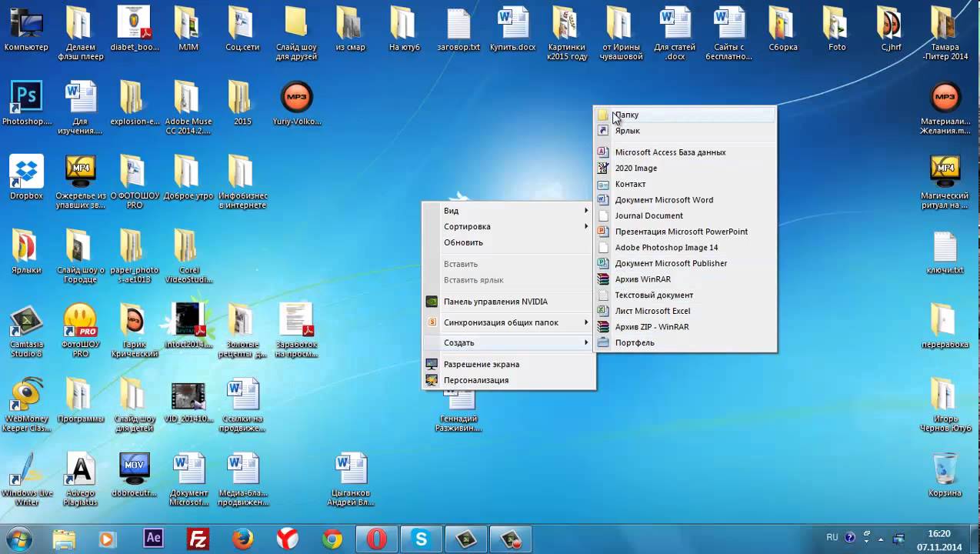Image resolution: width=980 pixels, height=554 pixels.
Task: Select the WebMoney Keeper Classic icon
Action: pos(26,405)
